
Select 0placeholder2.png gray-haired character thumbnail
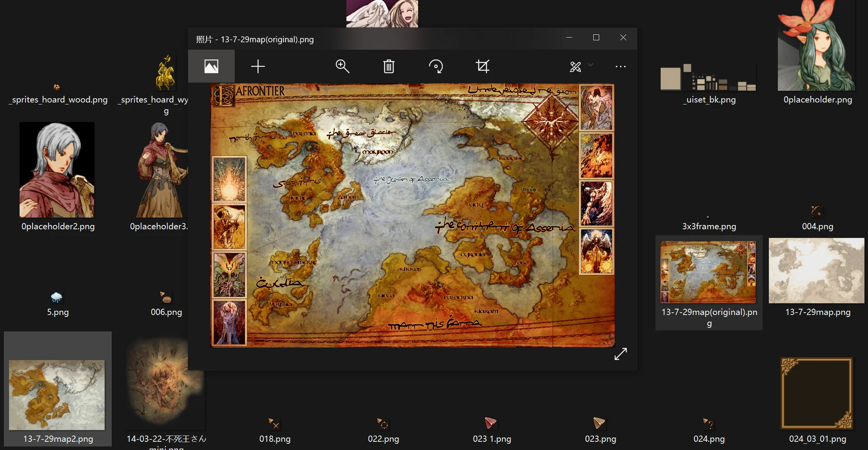57,170
